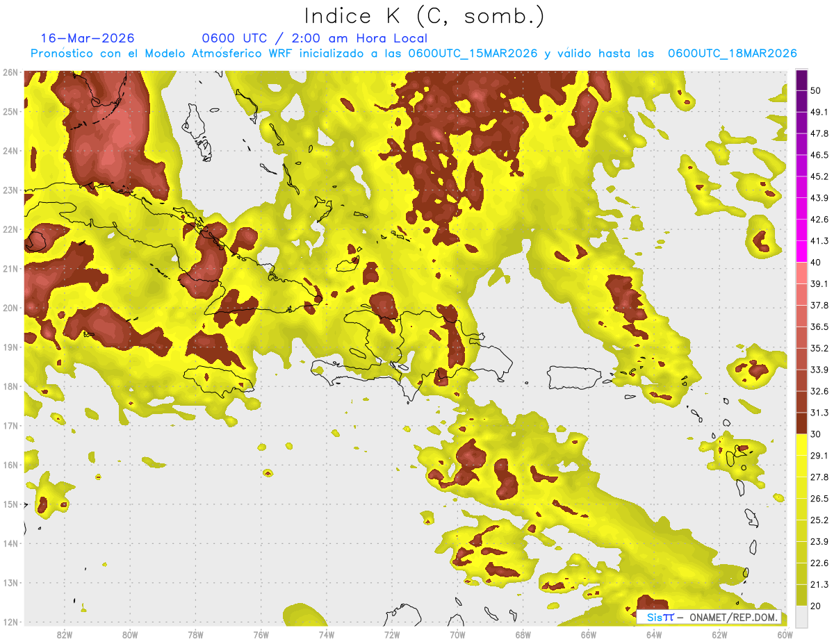Click the "82W" longitude label

coord(64,634)
